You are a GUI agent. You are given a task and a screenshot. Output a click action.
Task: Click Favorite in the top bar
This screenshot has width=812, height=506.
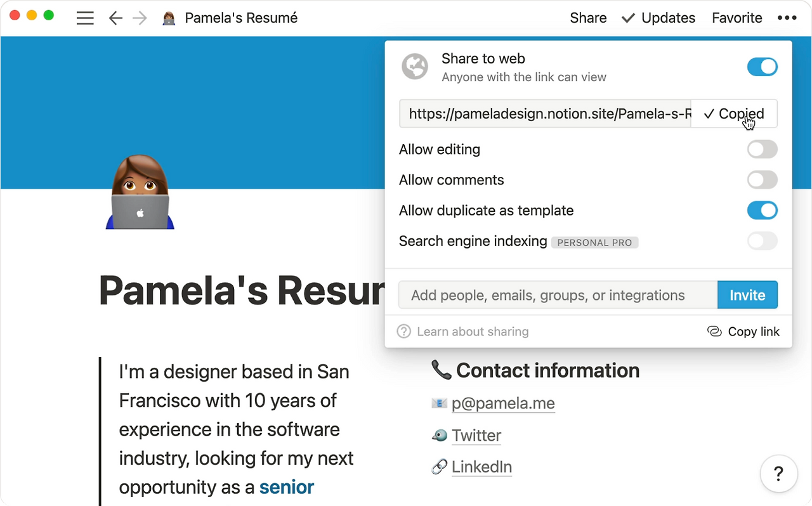click(737, 18)
